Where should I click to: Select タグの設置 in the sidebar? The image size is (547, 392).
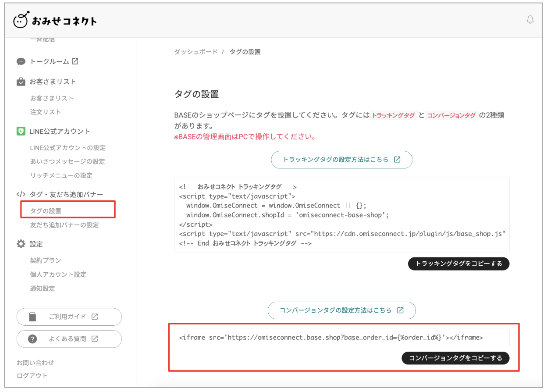pos(46,211)
